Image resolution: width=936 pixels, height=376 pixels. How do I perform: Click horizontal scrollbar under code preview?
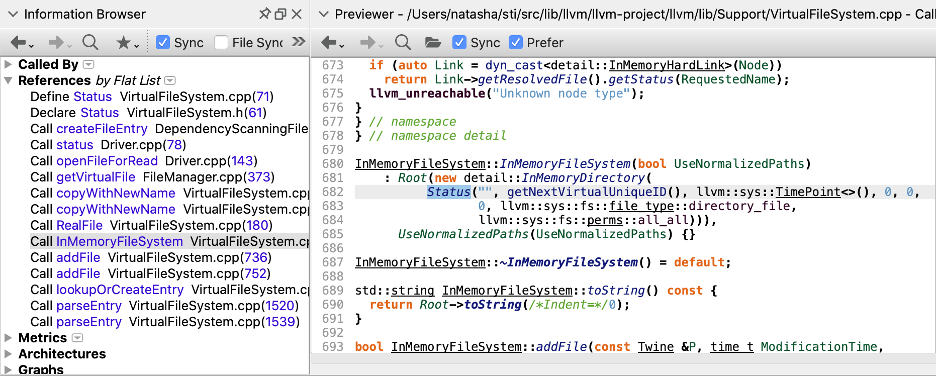[623, 359]
